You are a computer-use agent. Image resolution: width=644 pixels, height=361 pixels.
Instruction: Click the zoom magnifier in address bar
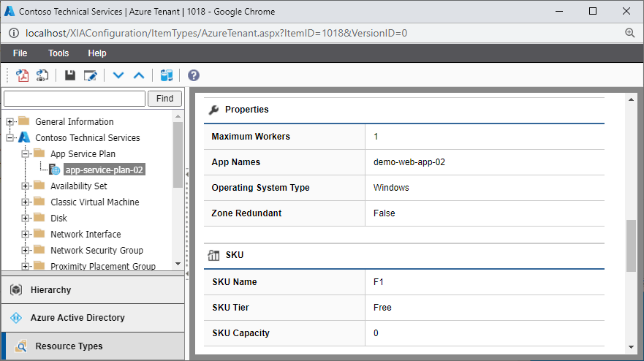(x=629, y=33)
